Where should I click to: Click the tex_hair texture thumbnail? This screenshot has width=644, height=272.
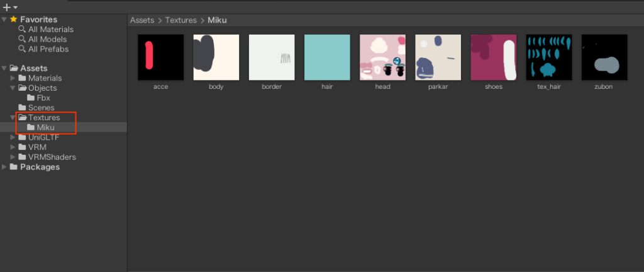pos(549,57)
